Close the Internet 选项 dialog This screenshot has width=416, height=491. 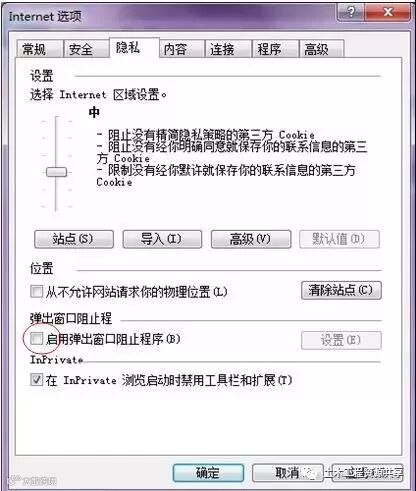click(x=388, y=12)
